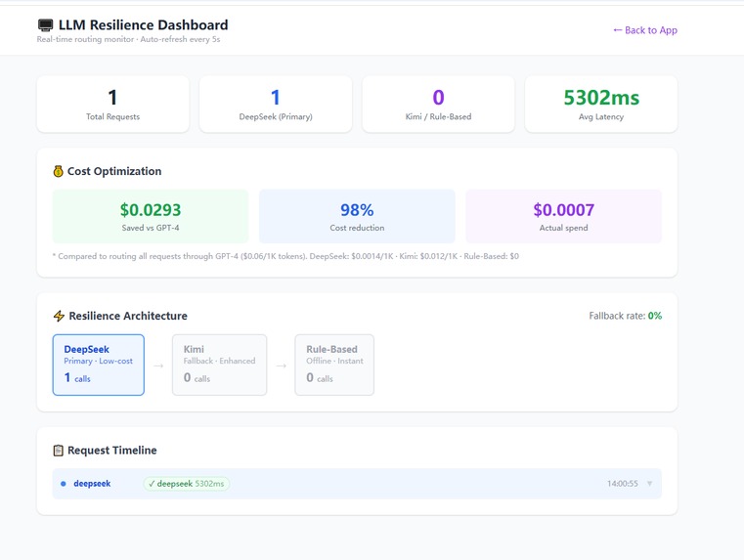The height and width of the screenshot is (560, 744).
Task: Click the 98% Cost reduction tile
Action: (357, 216)
